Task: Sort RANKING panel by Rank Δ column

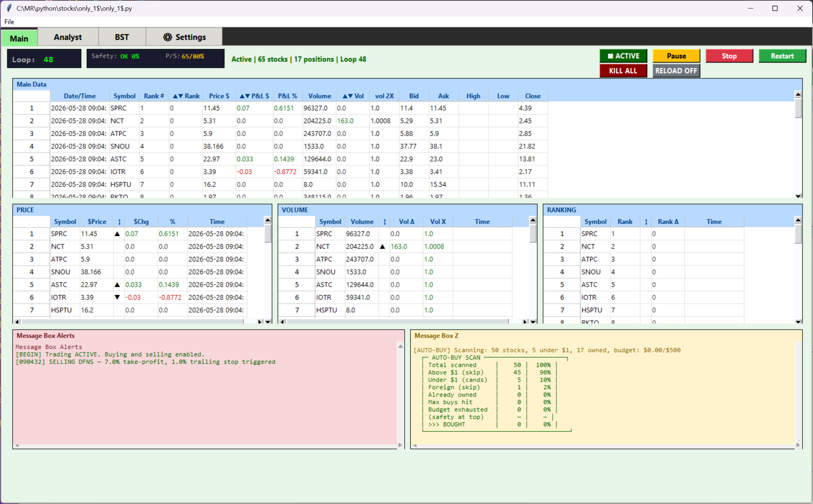Action: (668, 222)
